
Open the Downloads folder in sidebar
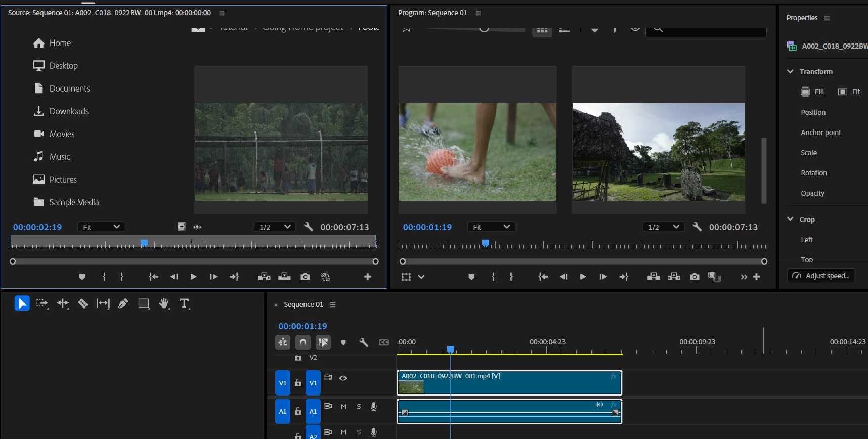(69, 111)
